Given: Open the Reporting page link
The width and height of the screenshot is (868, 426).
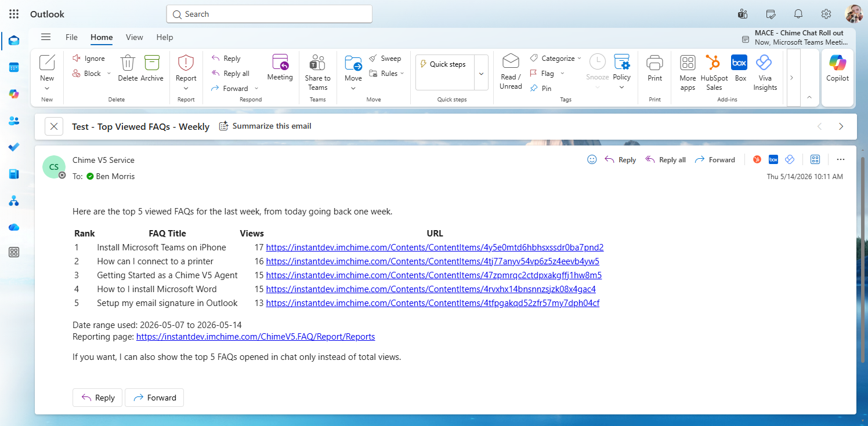Looking at the screenshot, I should (x=255, y=336).
